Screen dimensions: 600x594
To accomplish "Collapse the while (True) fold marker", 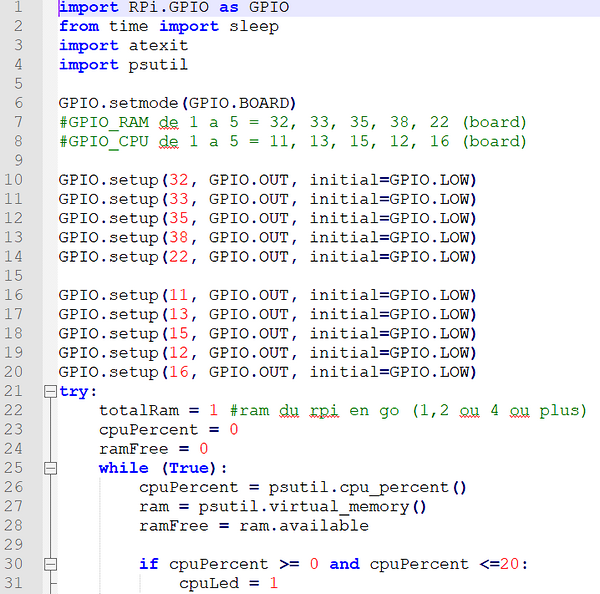I will pyautogui.click(x=50, y=468).
